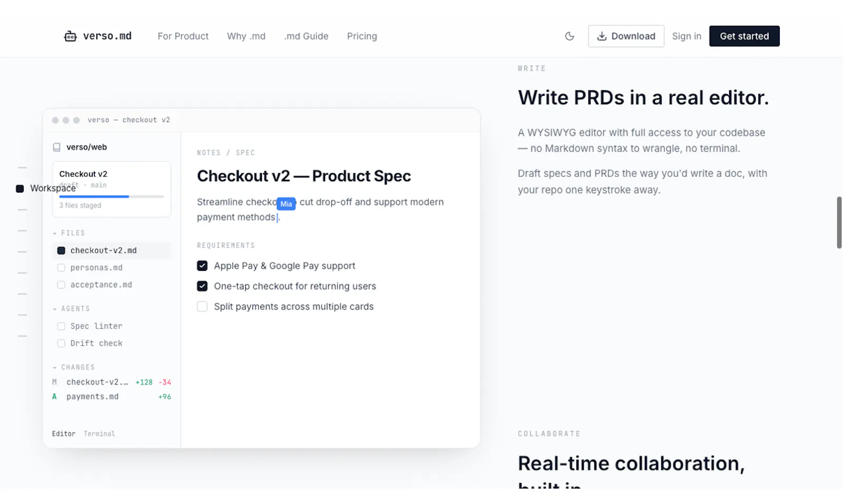843x504 pixels.
Task: Switch to the Terminal tab
Action: 99,434
